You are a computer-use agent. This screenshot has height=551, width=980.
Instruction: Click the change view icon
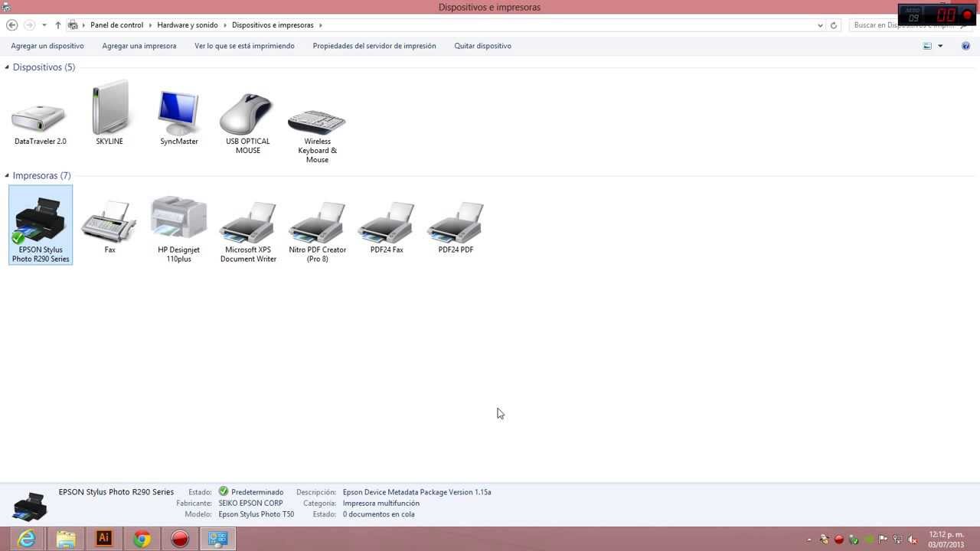click(927, 46)
